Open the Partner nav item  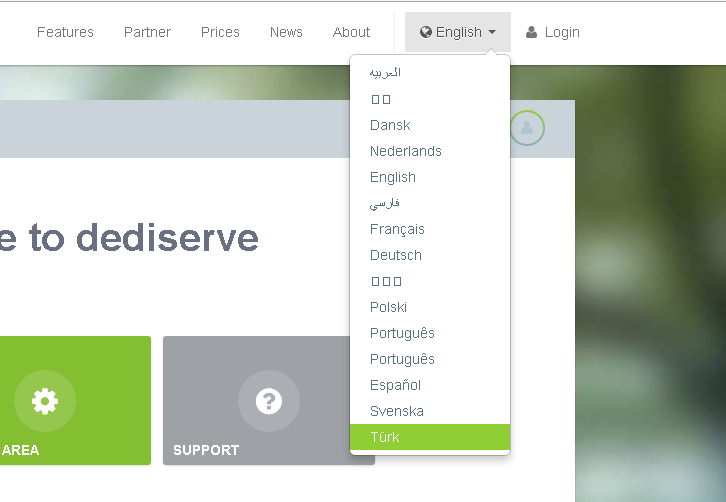coord(147,32)
